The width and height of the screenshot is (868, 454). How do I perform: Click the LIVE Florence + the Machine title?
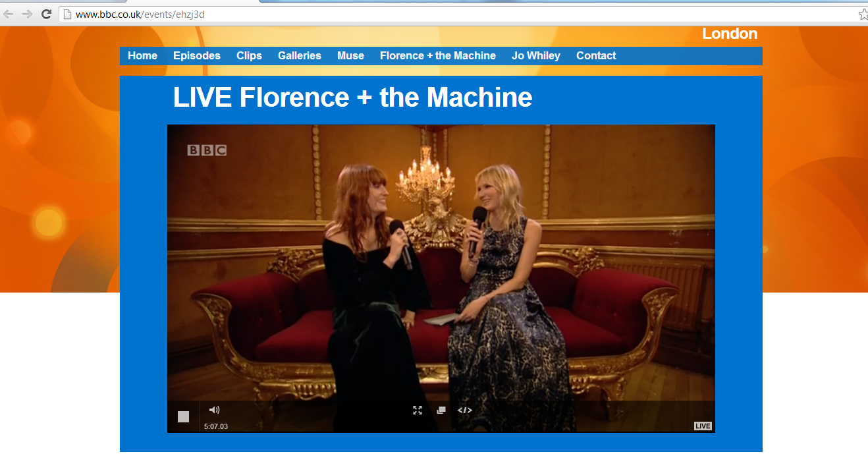pyautogui.click(x=352, y=98)
